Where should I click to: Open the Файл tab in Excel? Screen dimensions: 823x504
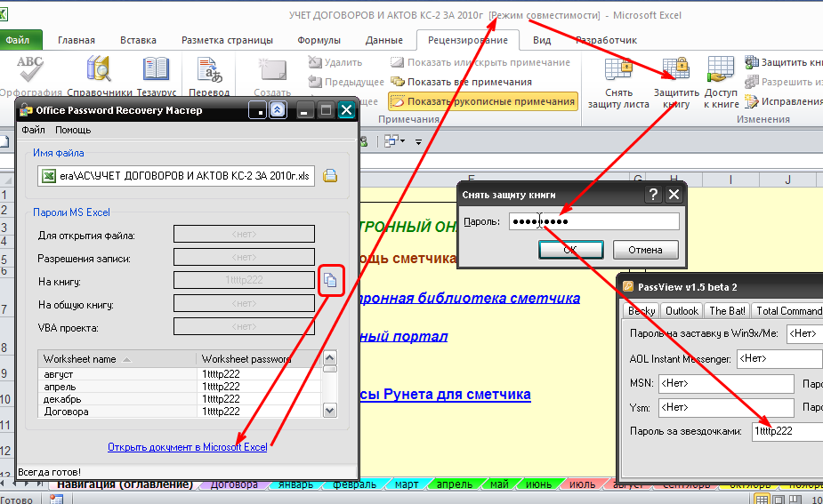tap(18, 40)
